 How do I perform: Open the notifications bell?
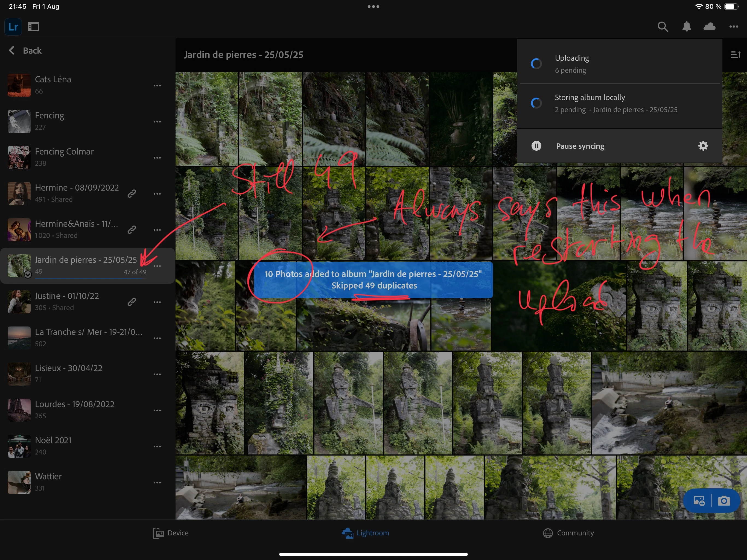pos(686,27)
